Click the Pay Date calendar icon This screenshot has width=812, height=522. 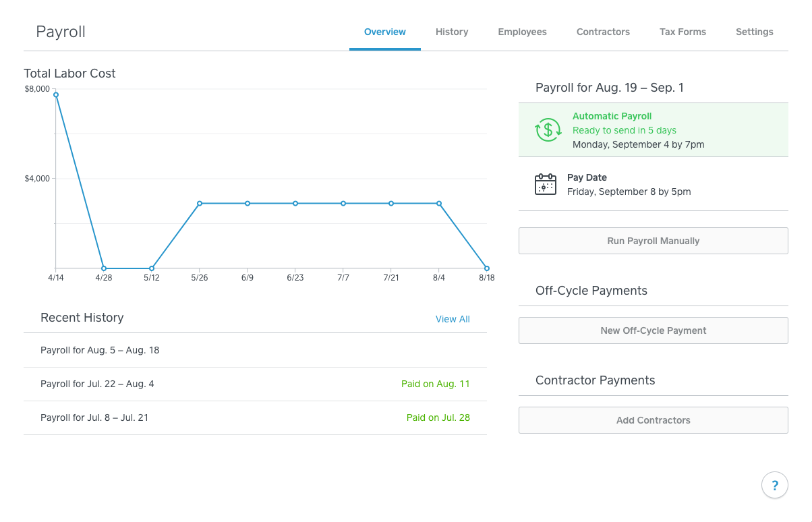[545, 184]
